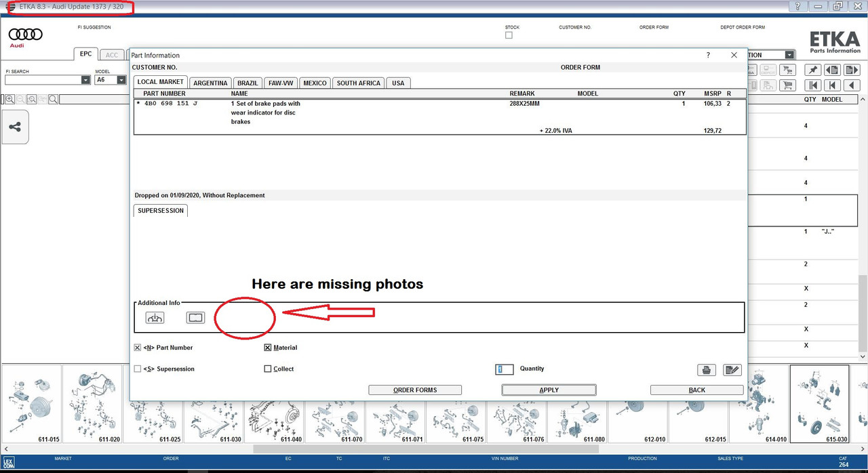Open thumbnail 614-010
The width and height of the screenshot is (868, 473).
click(x=758, y=405)
